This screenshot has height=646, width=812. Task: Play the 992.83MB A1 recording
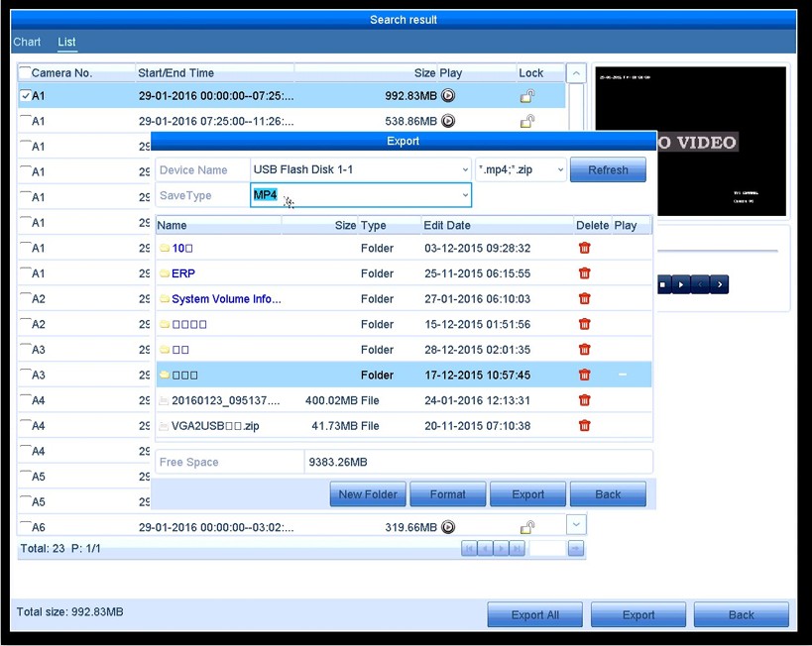click(x=448, y=96)
